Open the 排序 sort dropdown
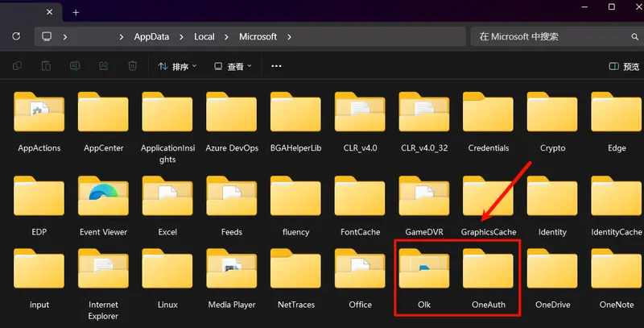 177,66
